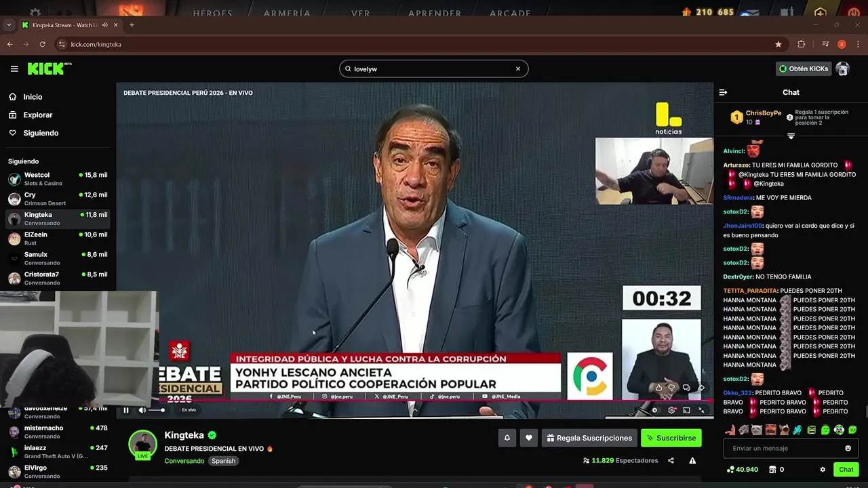Image resolution: width=868 pixels, height=488 pixels.
Task: Click Regala Suscripciones button
Action: pyautogui.click(x=589, y=438)
